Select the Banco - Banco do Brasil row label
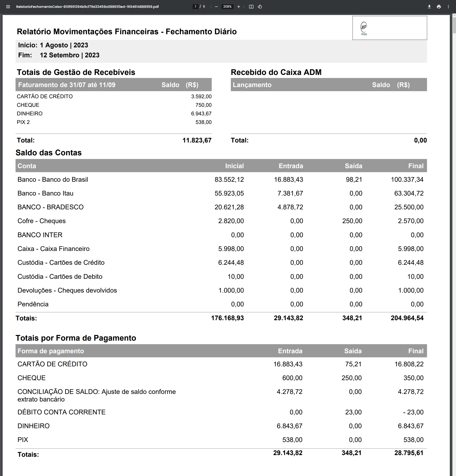This screenshot has height=476, width=456. 53,179
